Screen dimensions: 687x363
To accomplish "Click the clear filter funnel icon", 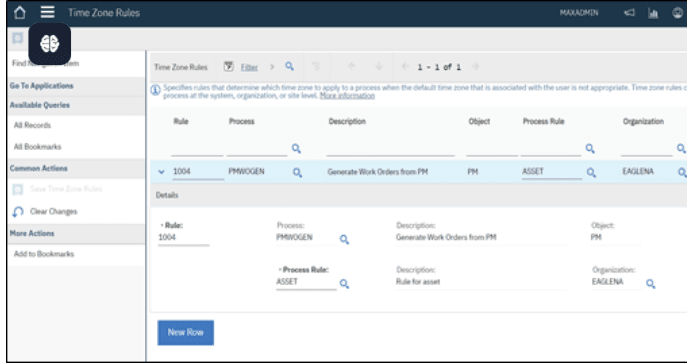I will tap(316, 67).
